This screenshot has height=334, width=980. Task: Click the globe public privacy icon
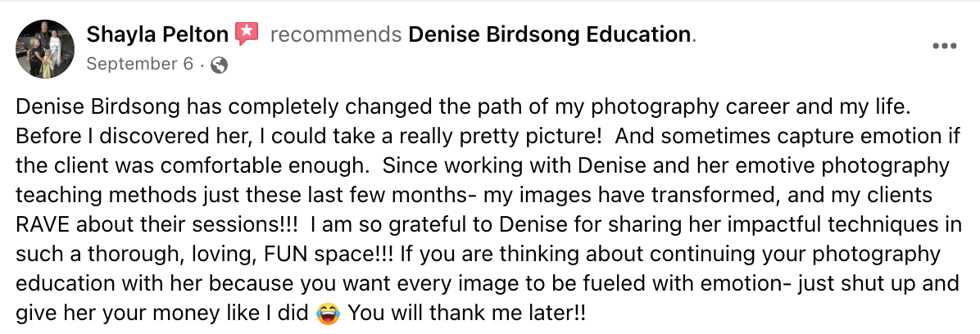219,65
